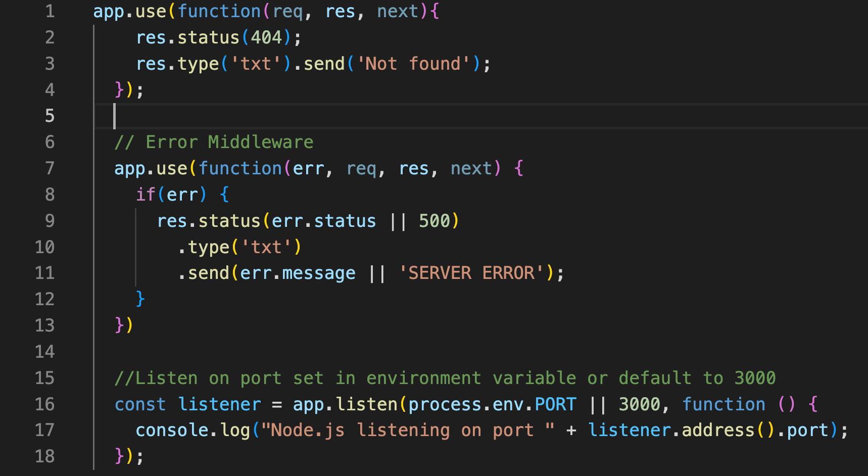Click the .type('txt') call on line 10
Viewport: 868px width, 476px height.
[x=239, y=247]
